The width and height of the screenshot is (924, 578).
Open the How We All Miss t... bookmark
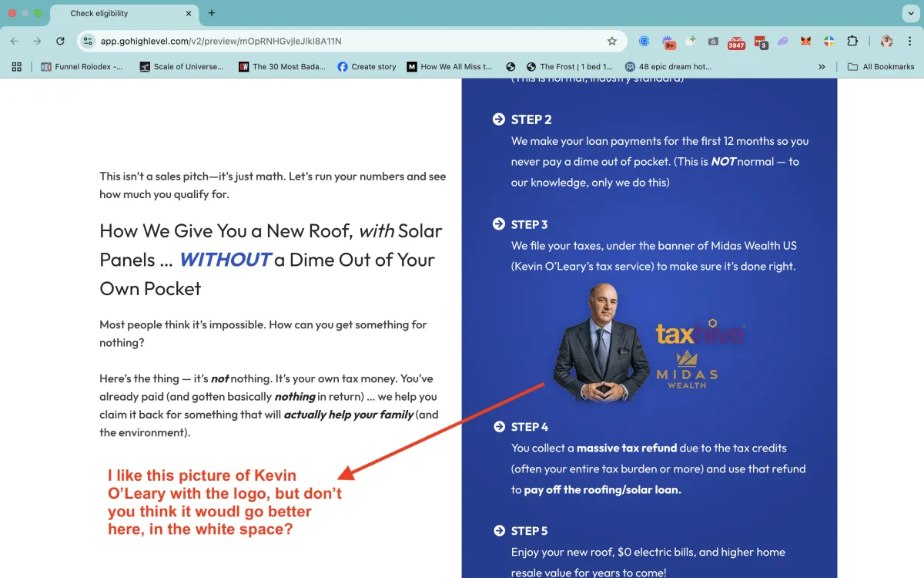click(450, 66)
